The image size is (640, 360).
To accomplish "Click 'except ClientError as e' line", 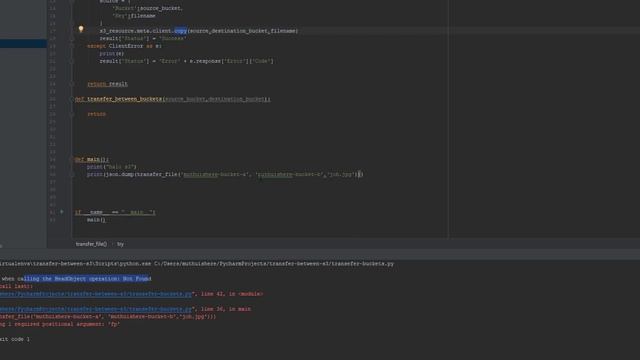I will 124,46.
